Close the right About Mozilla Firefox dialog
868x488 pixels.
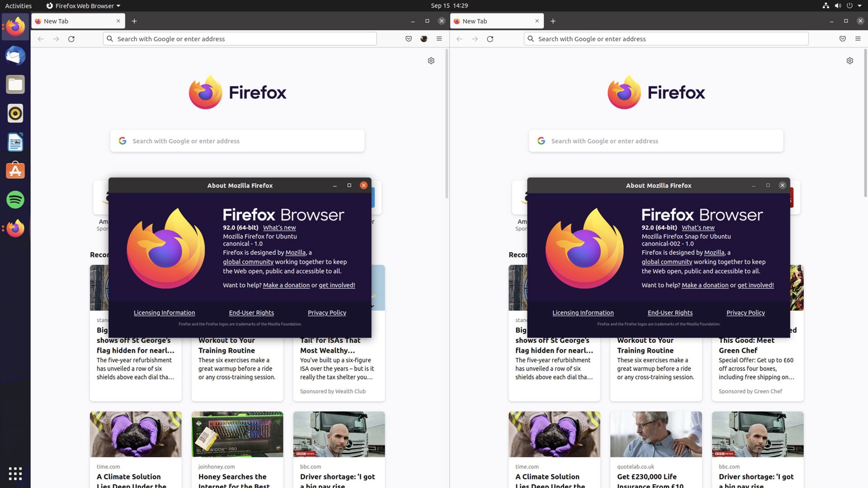(782, 185)
